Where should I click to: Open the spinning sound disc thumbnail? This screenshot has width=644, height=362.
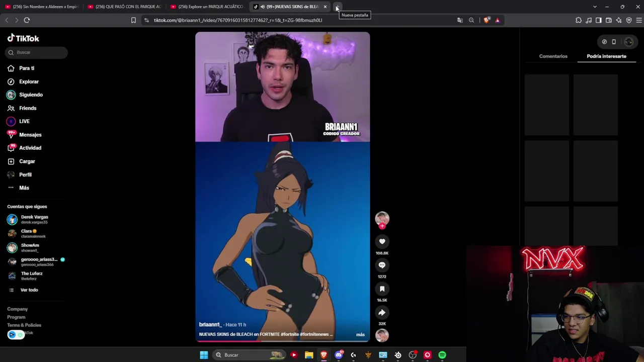[x=382, y=335]
